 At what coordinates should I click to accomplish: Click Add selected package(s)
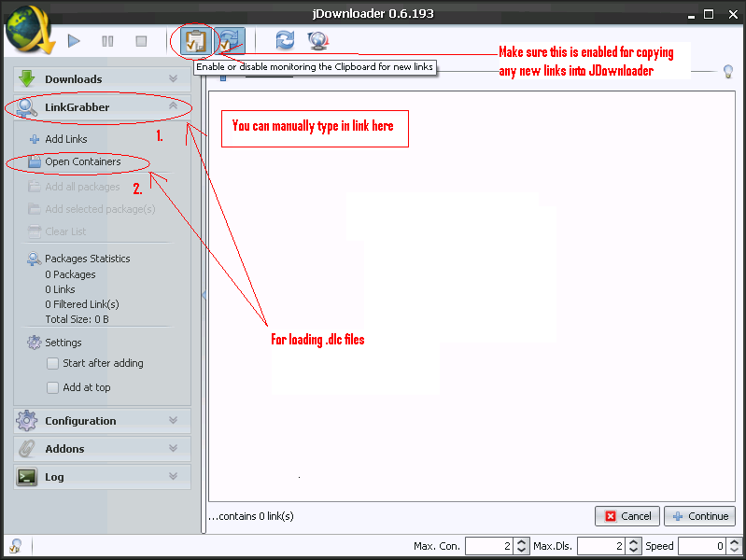(100, 209)
